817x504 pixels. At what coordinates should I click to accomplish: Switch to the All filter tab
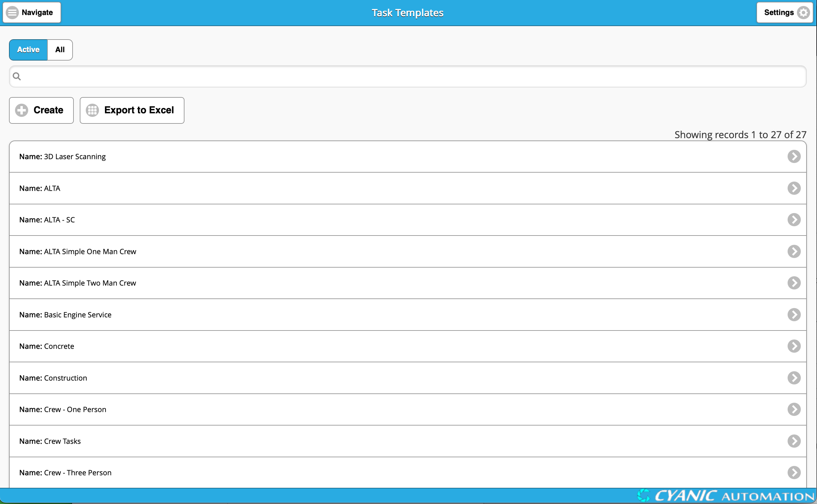(60, 50)
